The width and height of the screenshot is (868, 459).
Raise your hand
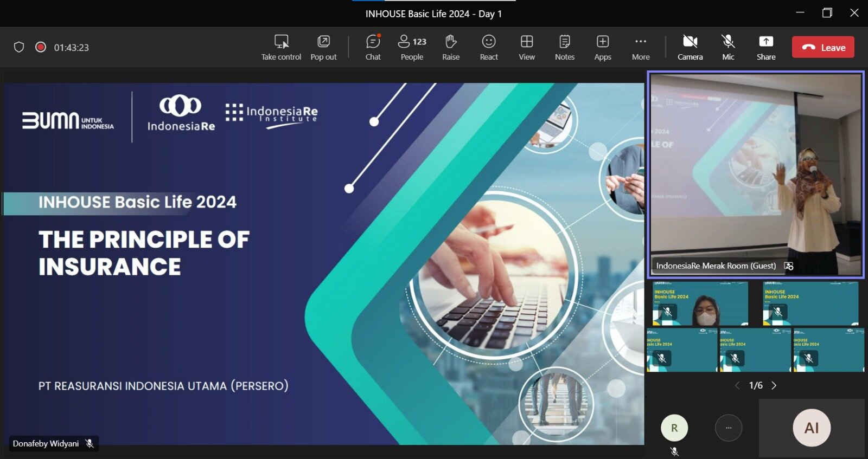point(451,47)
